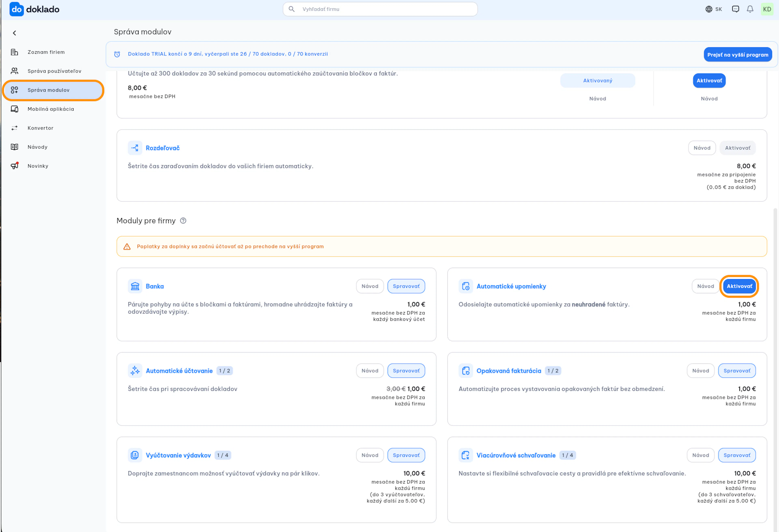
Task: Open the Opakovaná fakturácia title link
Action: pos(509,371)
